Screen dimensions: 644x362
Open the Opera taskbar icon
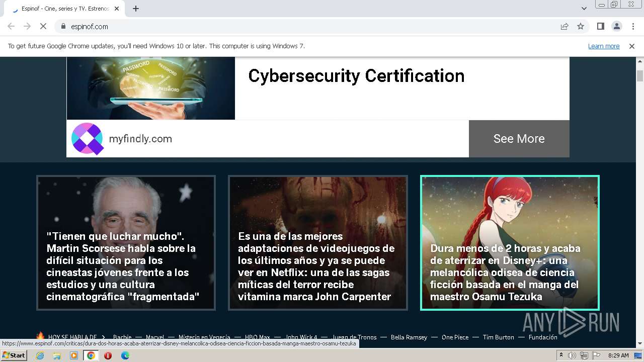108,355
